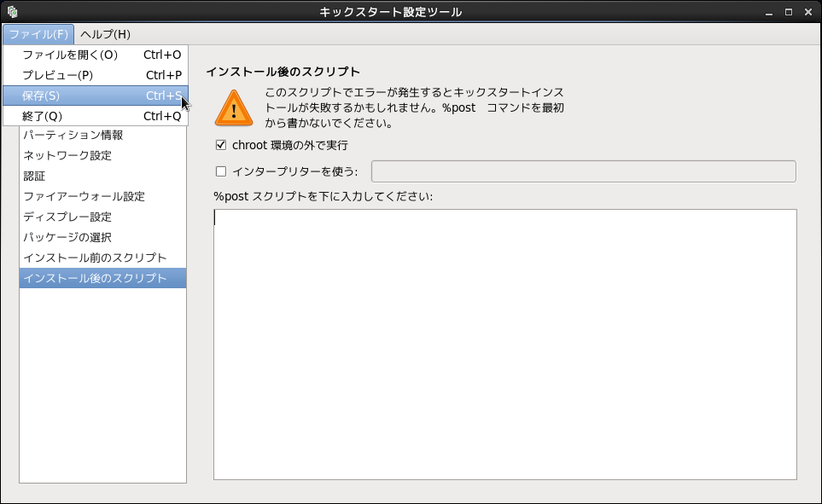Open the ヘルプ(H) menu

(105, 34)
